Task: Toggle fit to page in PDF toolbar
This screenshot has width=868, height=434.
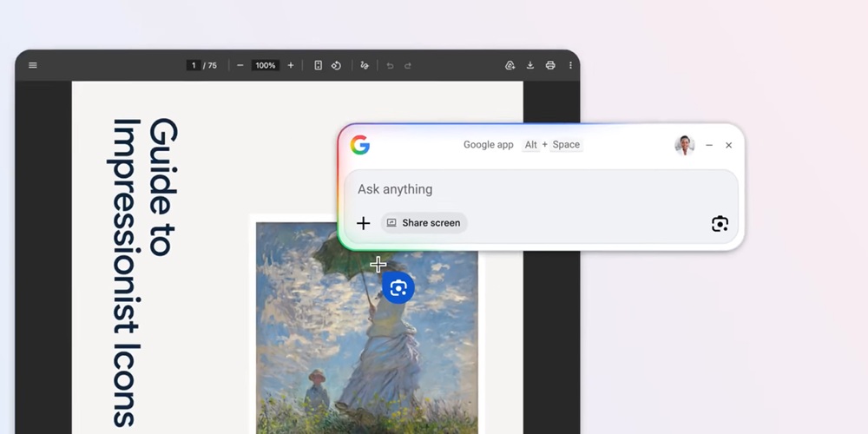Action: click(x=318, y=65)
